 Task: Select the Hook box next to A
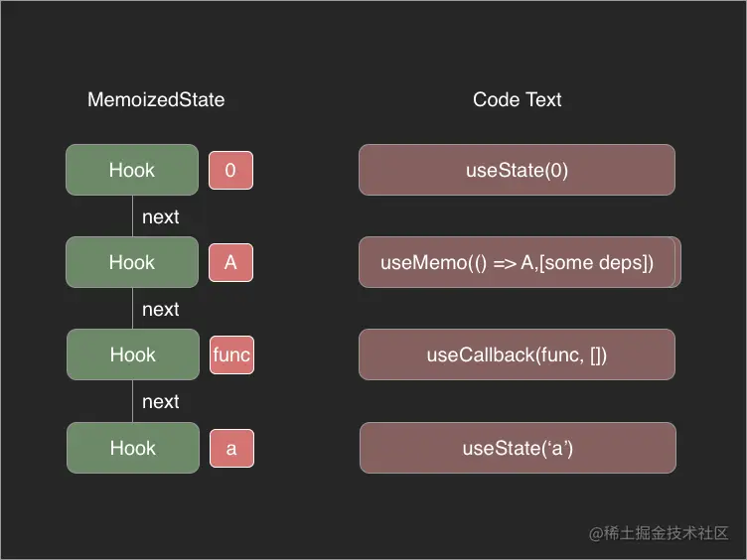click(x=132, y=262)
